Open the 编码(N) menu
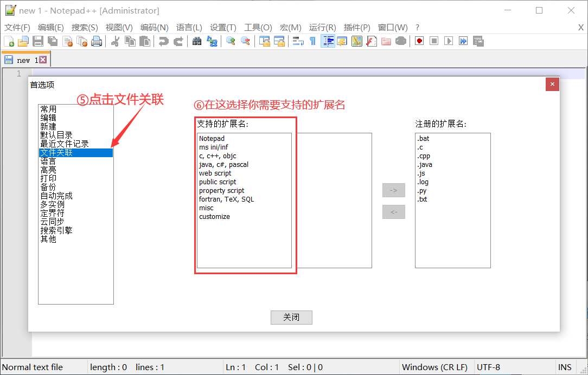 click(155, 27)
